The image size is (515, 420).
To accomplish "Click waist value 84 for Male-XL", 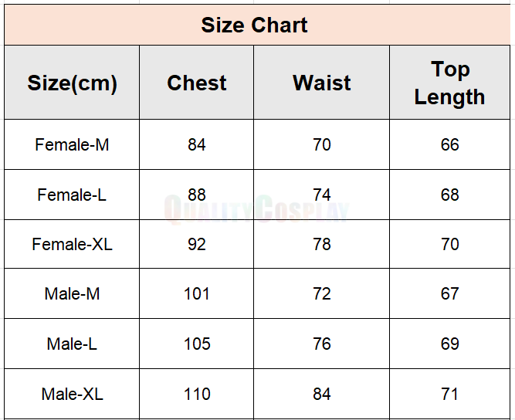I will coord(322,394).
